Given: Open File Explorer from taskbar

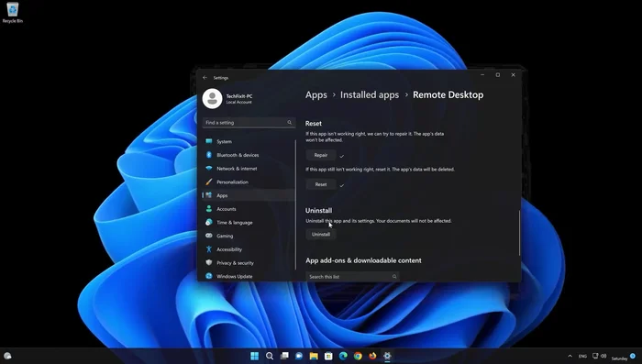Looking at the screenshot, I should [x=314, y=356].
